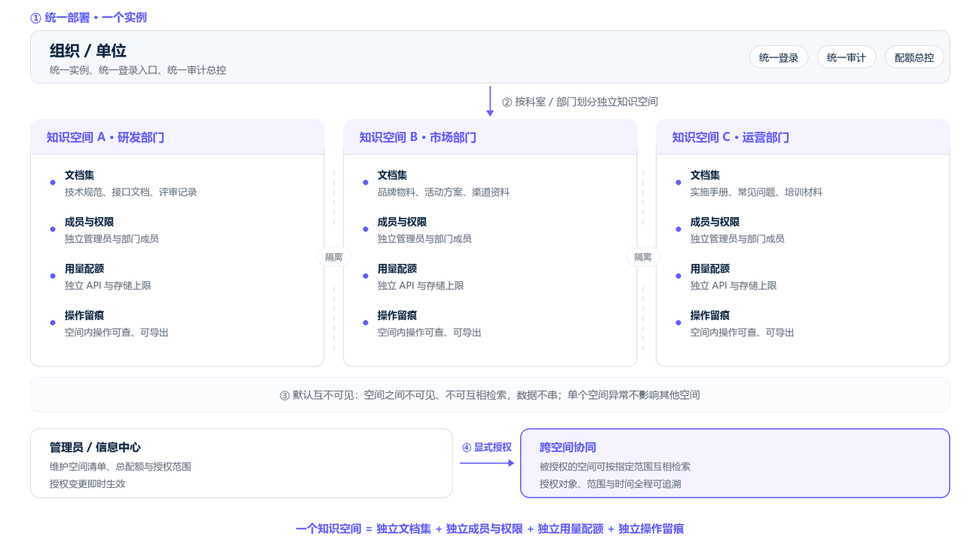
Task: Select 用量配额 in 知识空间 A
Action: click(84, 268)
